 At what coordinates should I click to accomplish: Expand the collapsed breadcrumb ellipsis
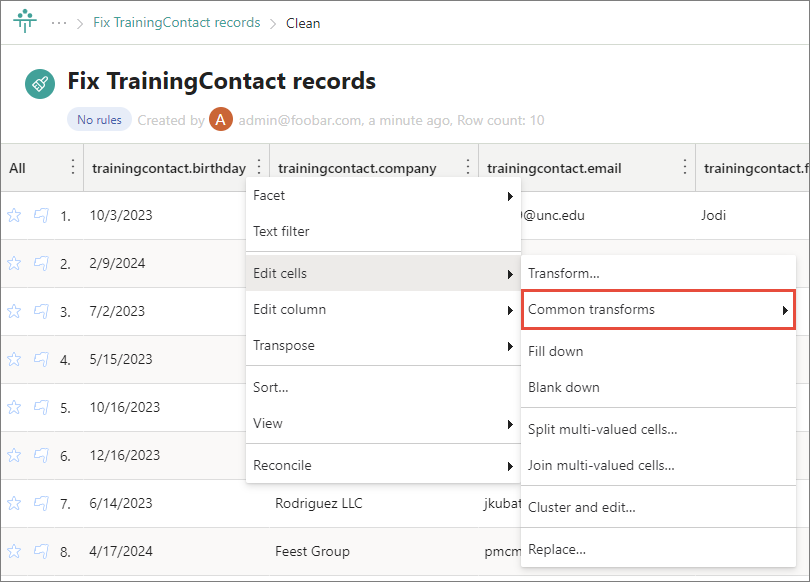[59, 23]
